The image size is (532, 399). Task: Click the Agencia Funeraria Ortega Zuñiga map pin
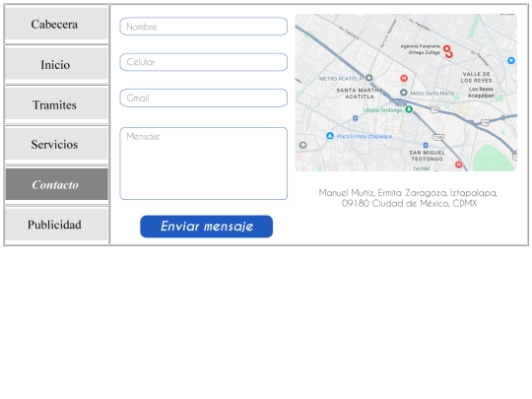pyautogui.click(x=448, y=51)
